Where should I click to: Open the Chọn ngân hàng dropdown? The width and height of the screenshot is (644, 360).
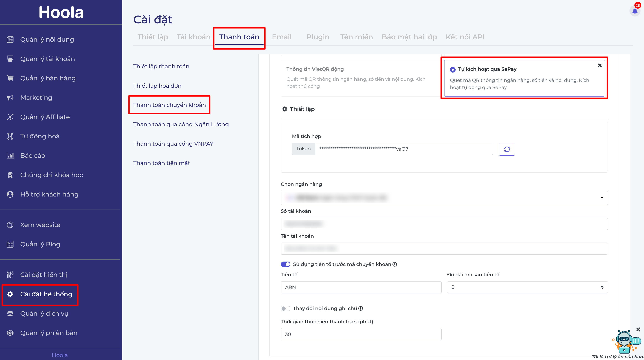click(444, 198)
